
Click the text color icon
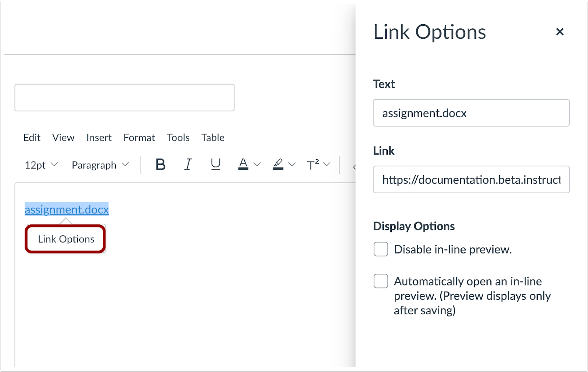[243, 164]
